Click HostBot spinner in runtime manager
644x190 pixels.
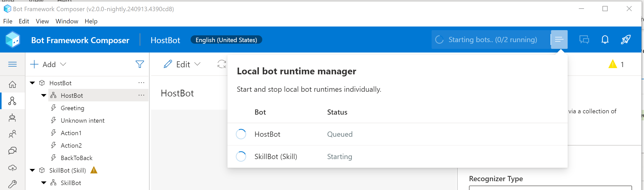(x=241, y=134)
